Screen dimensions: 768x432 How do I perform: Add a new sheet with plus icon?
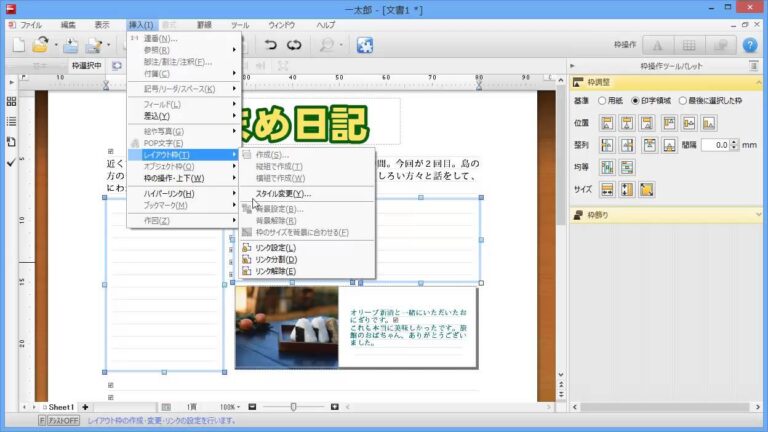85,407
